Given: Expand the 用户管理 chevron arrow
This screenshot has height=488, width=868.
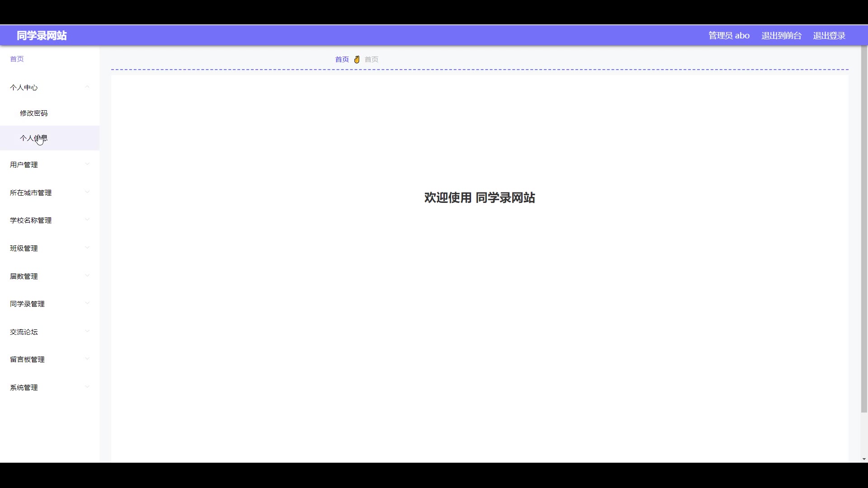Looking at the screenshot, I should (87, 164).
